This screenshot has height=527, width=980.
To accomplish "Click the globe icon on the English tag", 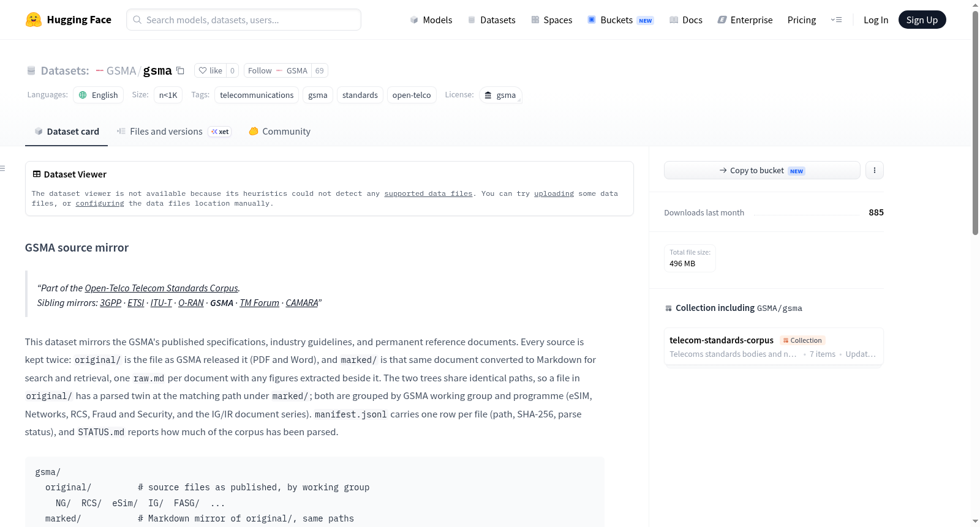I will (x=83, y=95).
